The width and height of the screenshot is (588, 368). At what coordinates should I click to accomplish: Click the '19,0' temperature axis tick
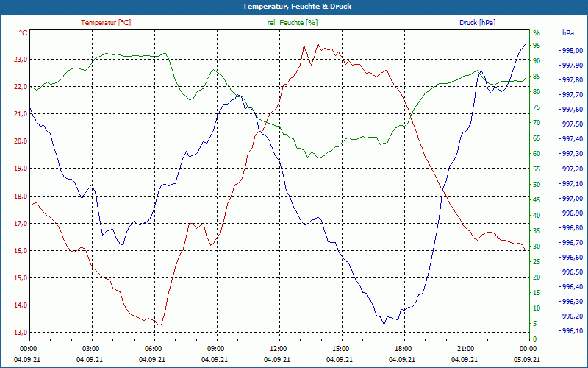pos(21,169)
